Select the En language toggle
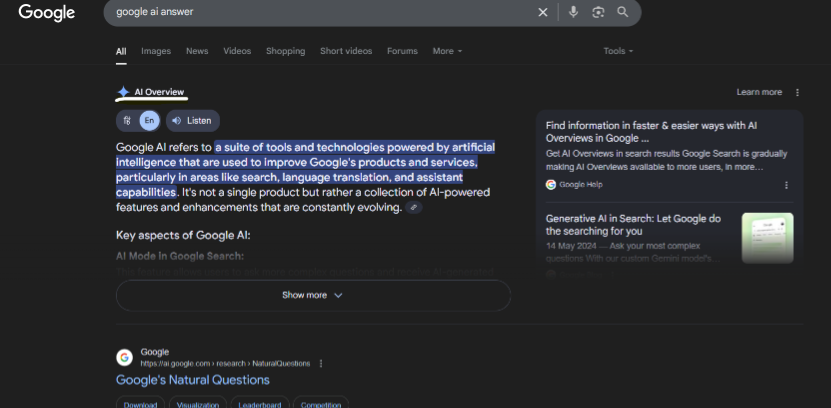 point(149,121)
